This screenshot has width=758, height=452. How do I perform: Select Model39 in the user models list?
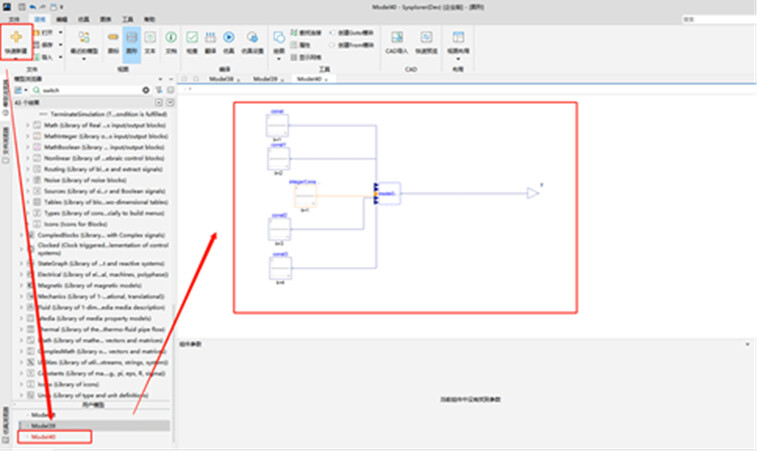point(94,426)
